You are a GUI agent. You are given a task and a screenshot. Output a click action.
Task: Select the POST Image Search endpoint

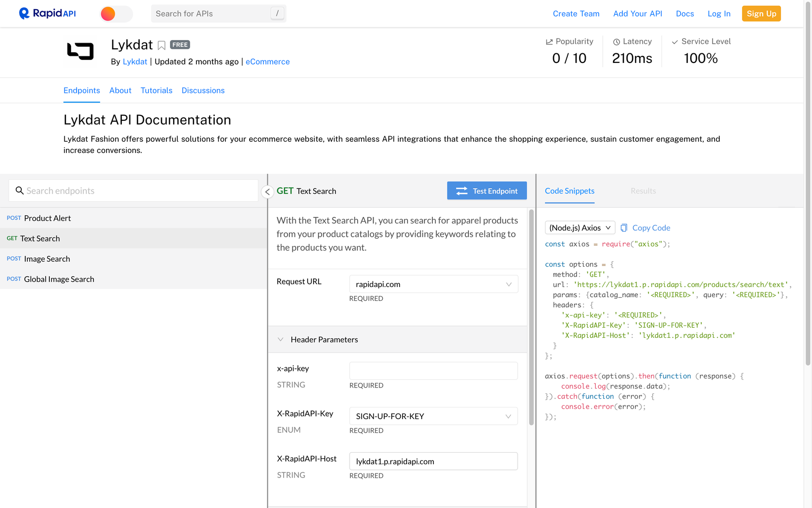pos(133,259)
